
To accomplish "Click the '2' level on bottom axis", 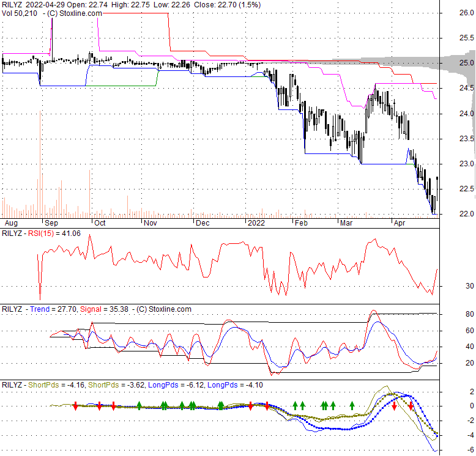I will pos(472,392).
